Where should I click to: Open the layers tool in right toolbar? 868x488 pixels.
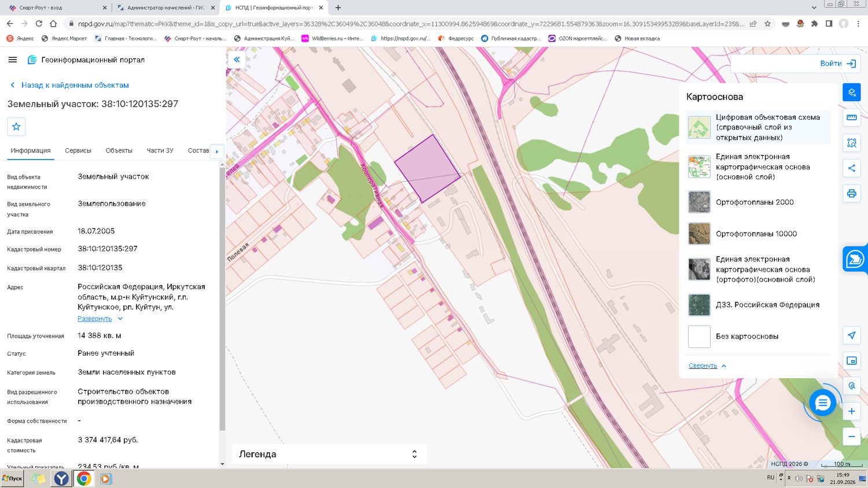click(x=851, y=93)
